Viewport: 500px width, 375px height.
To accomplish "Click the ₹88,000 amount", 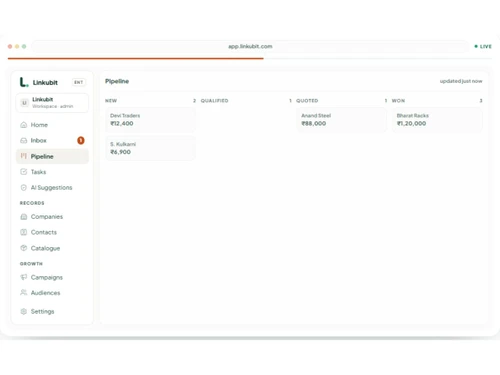I will 314,123.
